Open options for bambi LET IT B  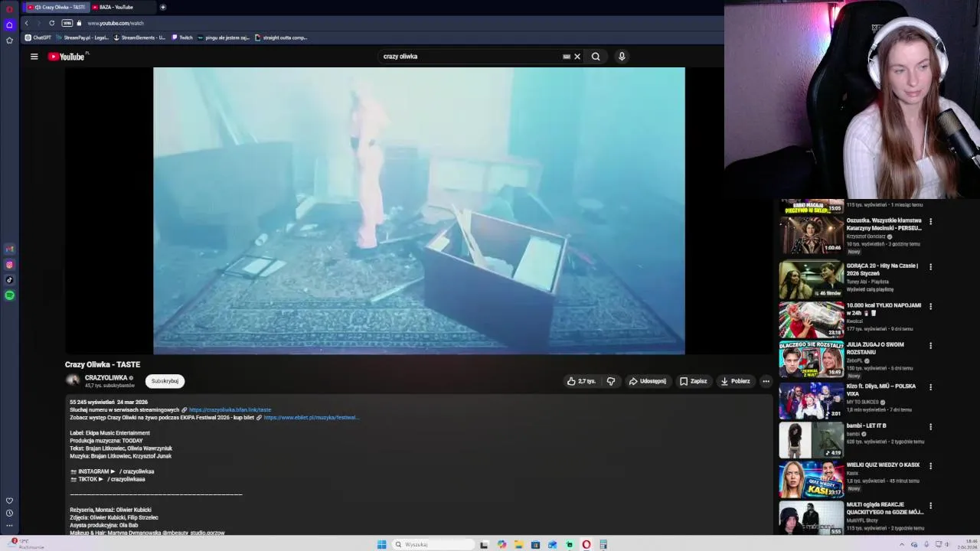coord(930,427)
